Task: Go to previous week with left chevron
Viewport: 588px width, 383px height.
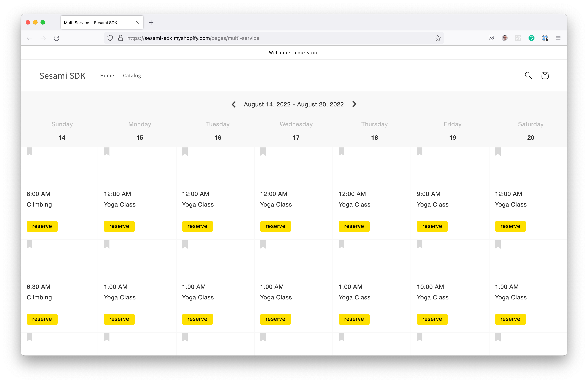Action: click(233, 104)
